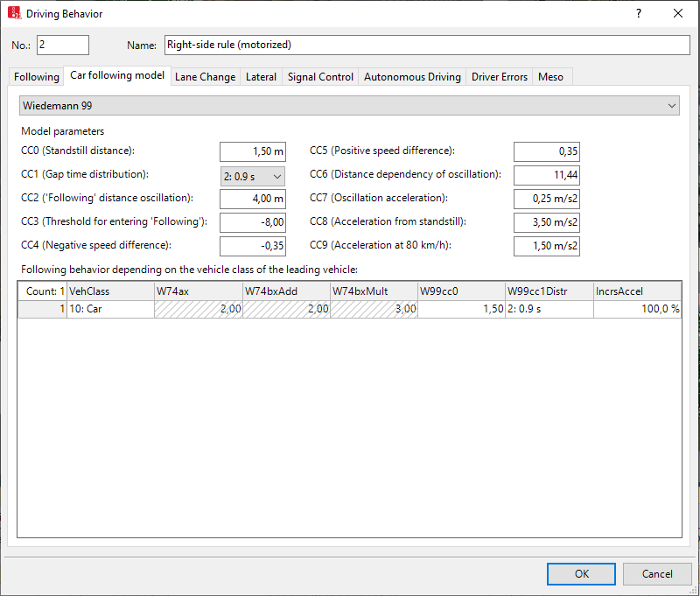
Task: Click the CC3 threshold value field
Action: (252, 222)
